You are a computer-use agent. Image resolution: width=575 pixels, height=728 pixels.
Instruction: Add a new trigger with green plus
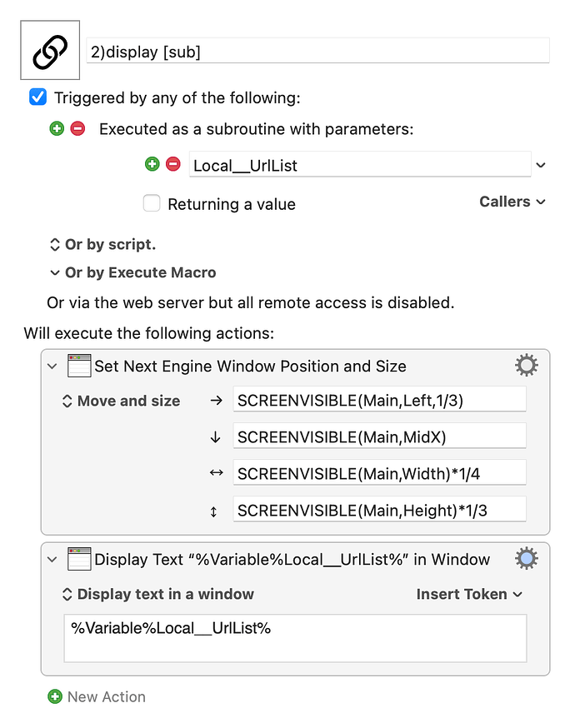point(57,128)
